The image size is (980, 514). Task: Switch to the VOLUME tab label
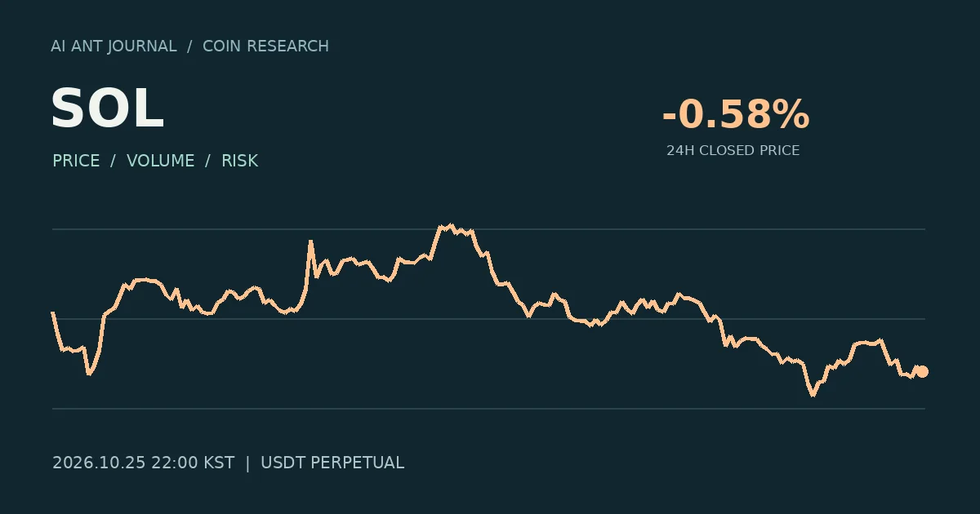pyautogui.click(x=160, y=161)
